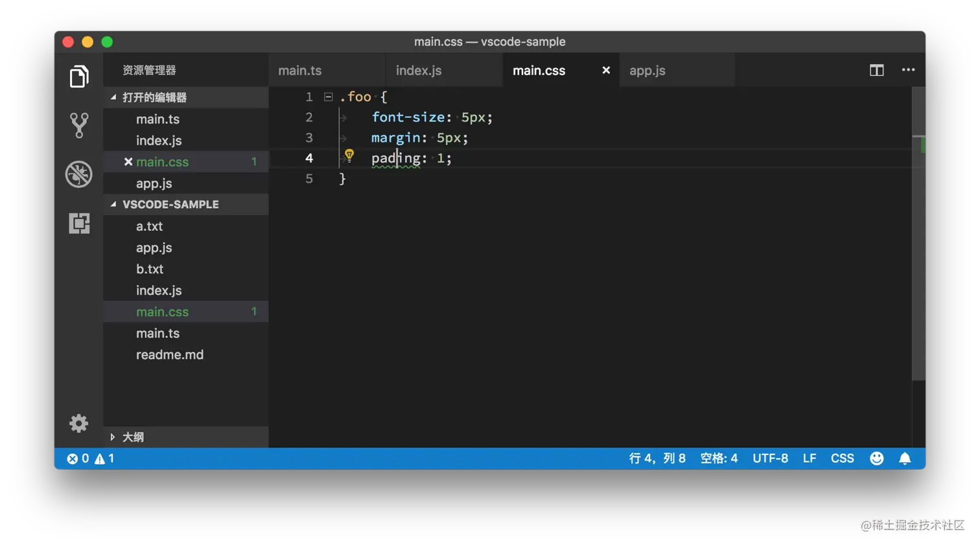This screenshot has width=980, height=547.
Task: Close main.css from the open editors list
Action: [x=128, y=162]
